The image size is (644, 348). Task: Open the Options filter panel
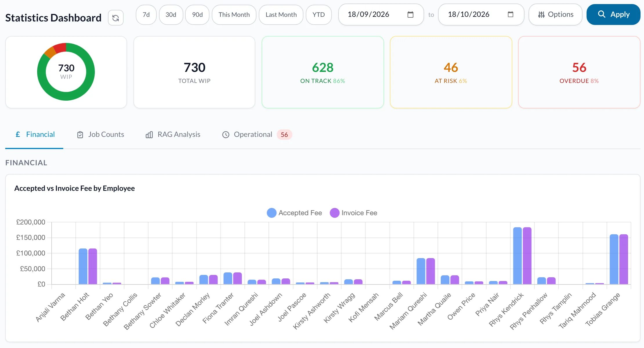(x=555, y=14)
